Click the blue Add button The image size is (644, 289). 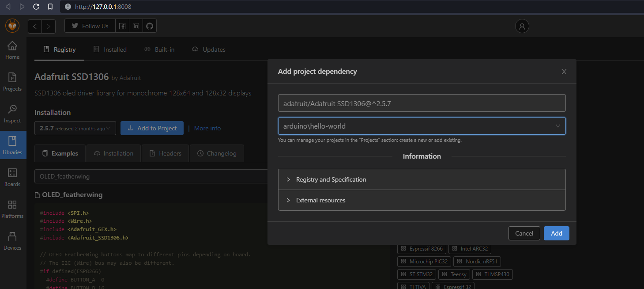click(x=557, y=233)
